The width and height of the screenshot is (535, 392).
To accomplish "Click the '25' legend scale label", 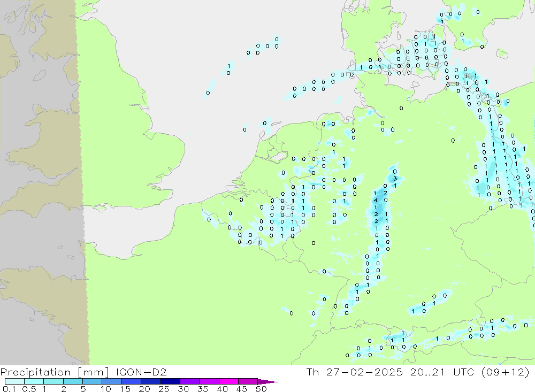I will coord(164,389).
